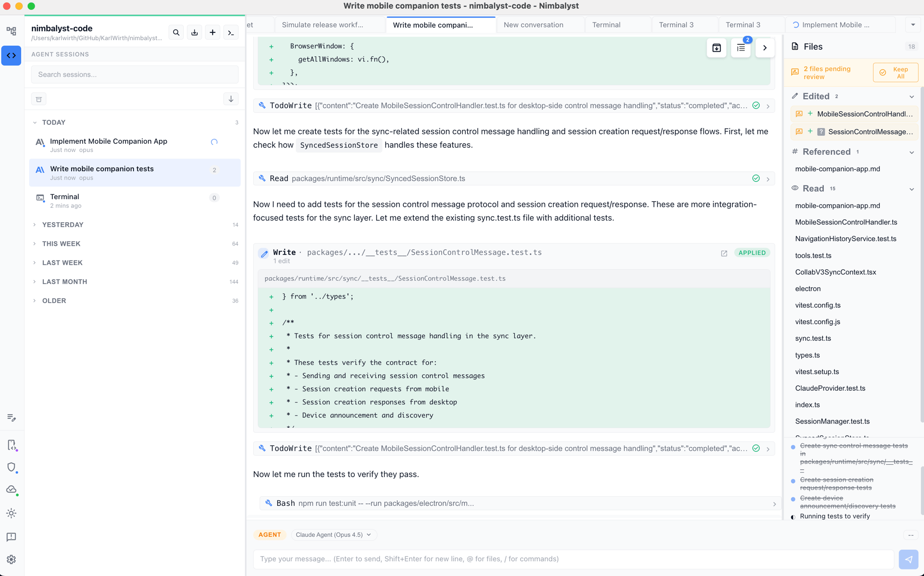Click the search icon in project header
Viewport: 924px width, 576px height.
(176, 32)
